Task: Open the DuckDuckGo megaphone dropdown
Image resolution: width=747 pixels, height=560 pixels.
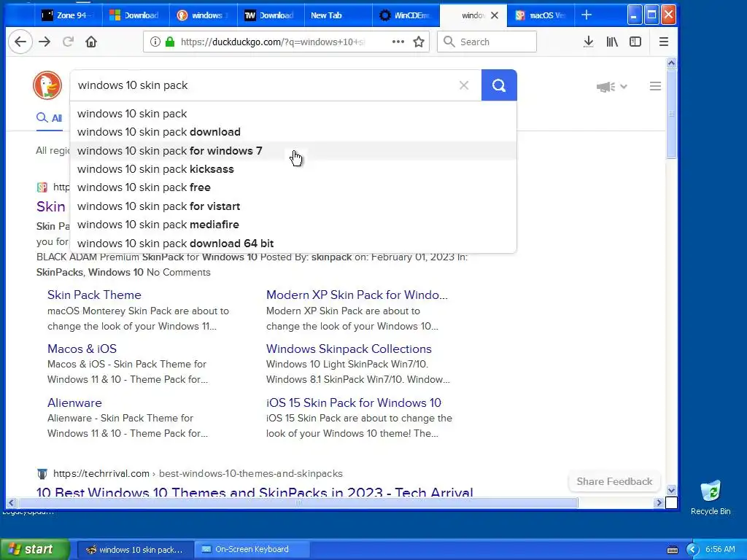Action: (612, 87)
